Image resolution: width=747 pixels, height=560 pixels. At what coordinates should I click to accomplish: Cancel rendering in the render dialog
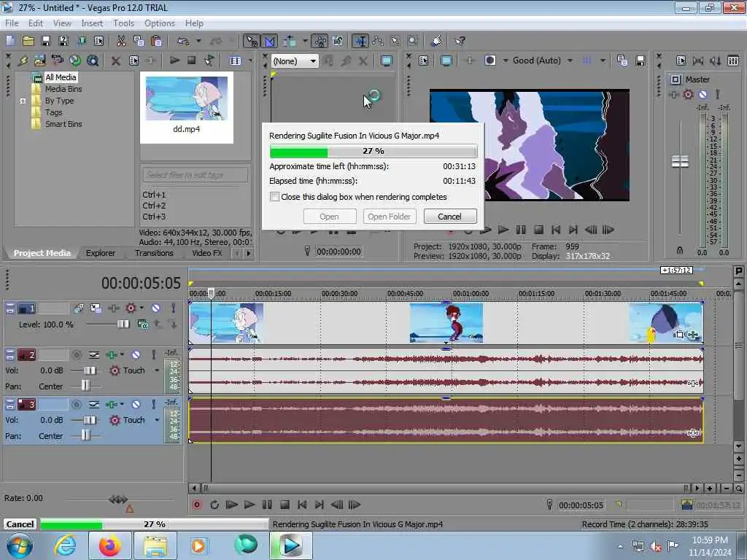click(x=449, y=216)
